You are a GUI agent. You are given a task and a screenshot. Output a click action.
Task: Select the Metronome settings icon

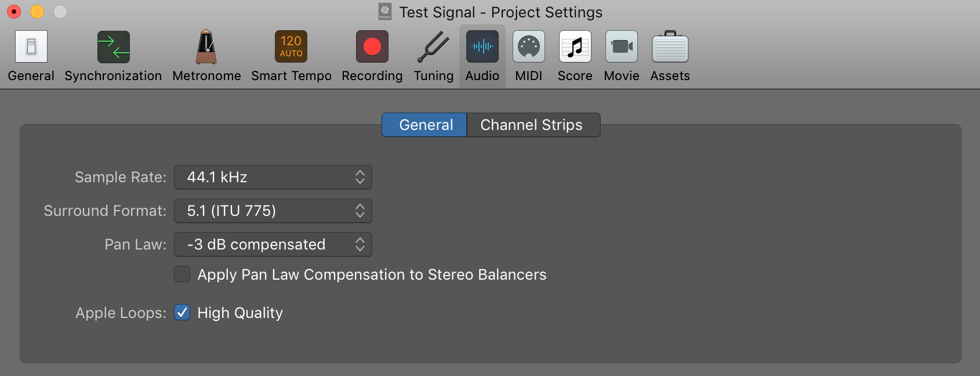(206, 47)
